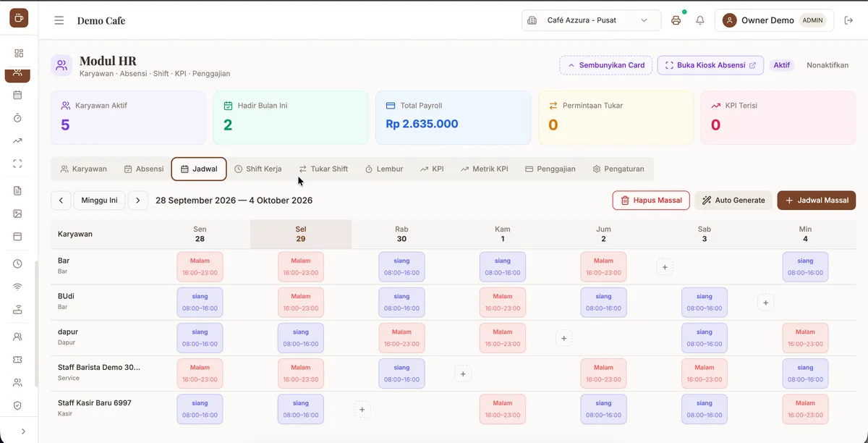Open dapur's Wednesday Malam shift
The height and width of the screenshot is (443, 868).
click(x=401, y=338)
